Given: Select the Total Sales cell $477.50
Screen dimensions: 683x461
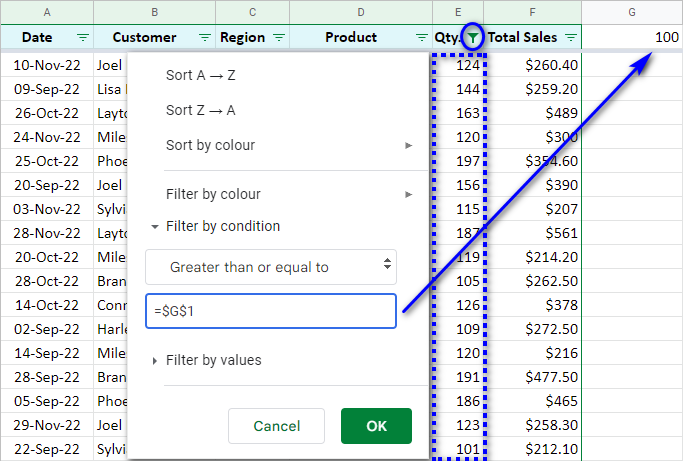Looking at the screenshot, I should pos(532,377).
